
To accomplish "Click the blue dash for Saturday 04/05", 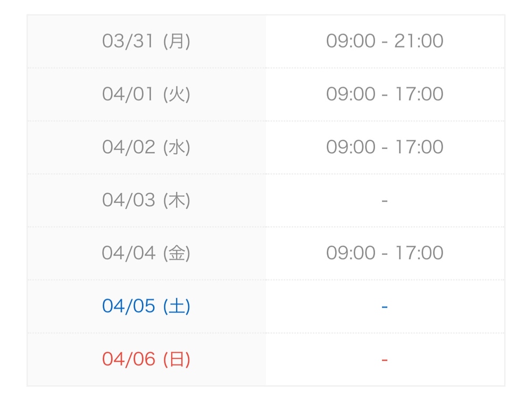I will [385, 307].
